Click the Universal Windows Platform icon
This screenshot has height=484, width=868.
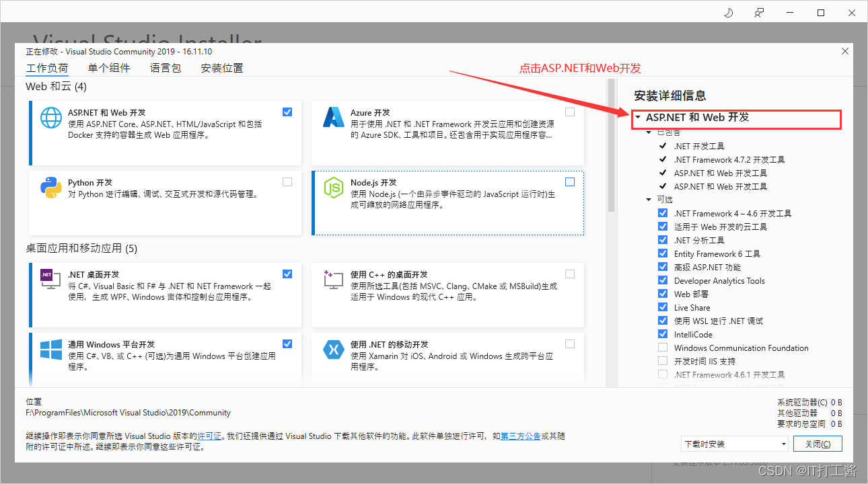51,350
